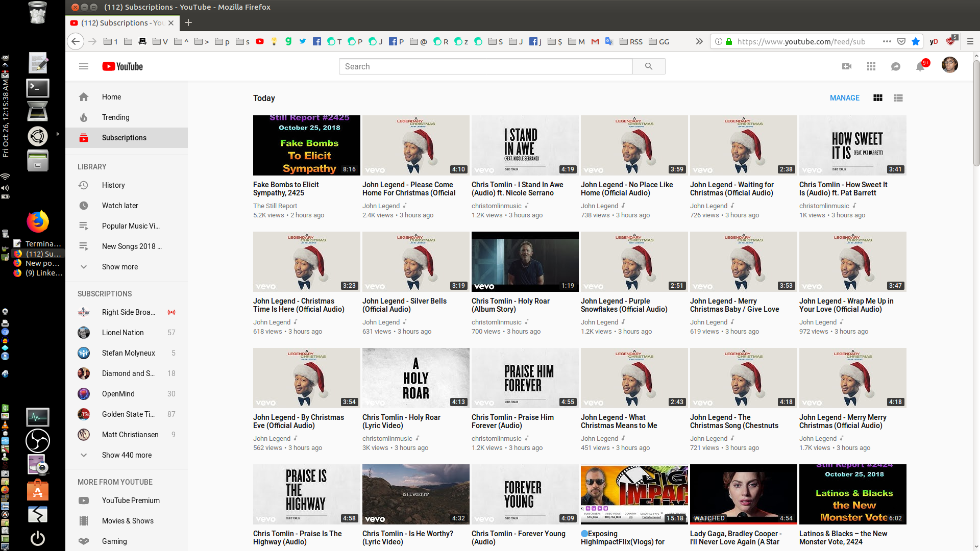
Task: Open Lionel Nation subscription channel
Action: click(127, 333)
